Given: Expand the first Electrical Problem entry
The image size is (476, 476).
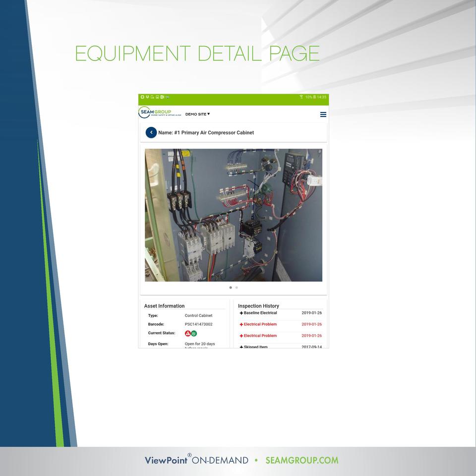Looking at the screenshot, I should [259, 324].
